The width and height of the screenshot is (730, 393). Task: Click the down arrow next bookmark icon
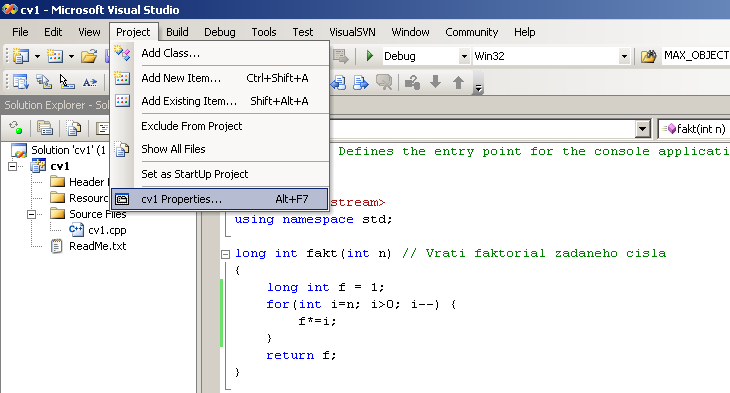[x=435, y=82]
